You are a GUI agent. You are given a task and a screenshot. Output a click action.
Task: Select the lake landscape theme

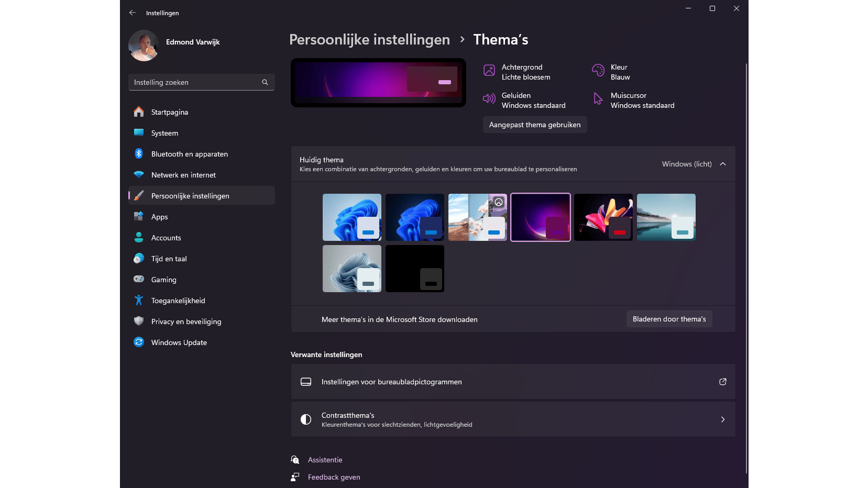[x=666, y=217]
